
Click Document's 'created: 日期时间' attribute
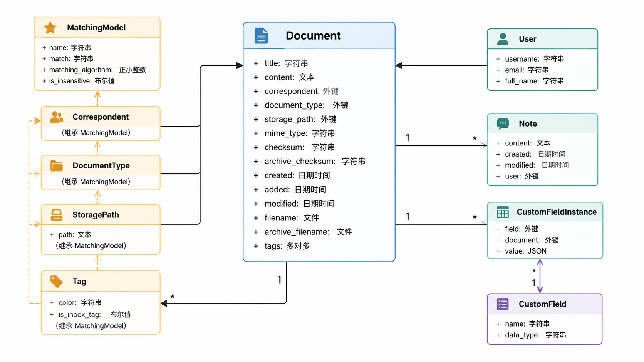(x=292, y=175)
